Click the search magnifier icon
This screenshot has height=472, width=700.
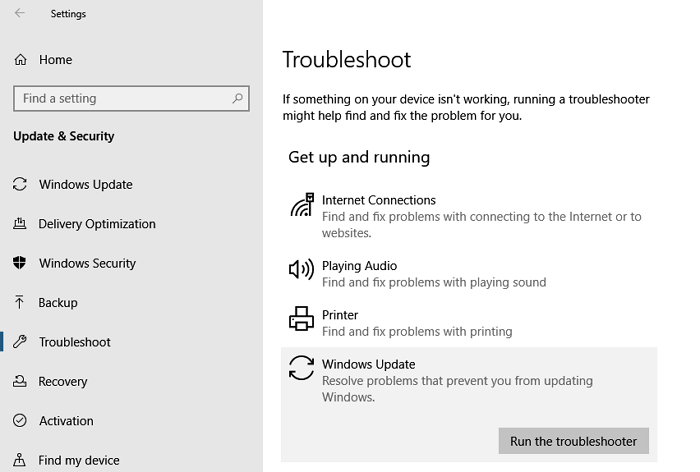tap(237, 99)
